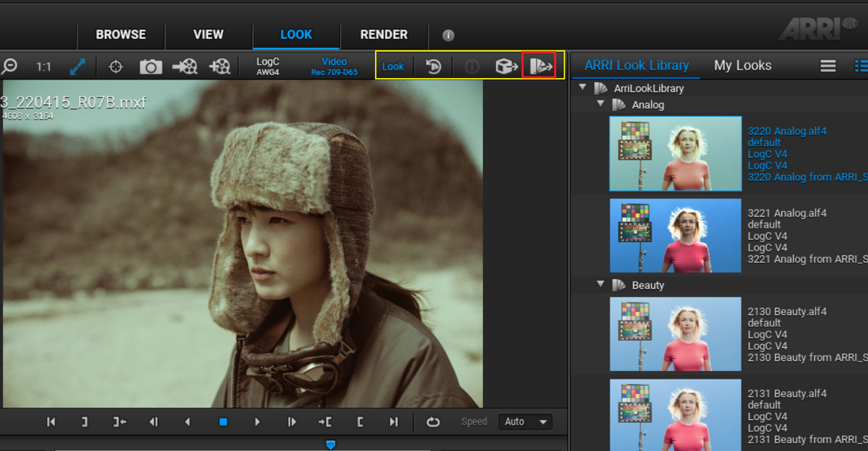Click the LogC AWG4 color space button

(268, 66)
